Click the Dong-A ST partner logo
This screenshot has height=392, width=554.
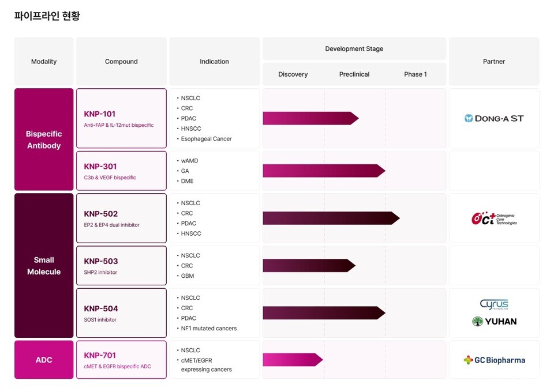pyautogui.click(x=494, y=118)
